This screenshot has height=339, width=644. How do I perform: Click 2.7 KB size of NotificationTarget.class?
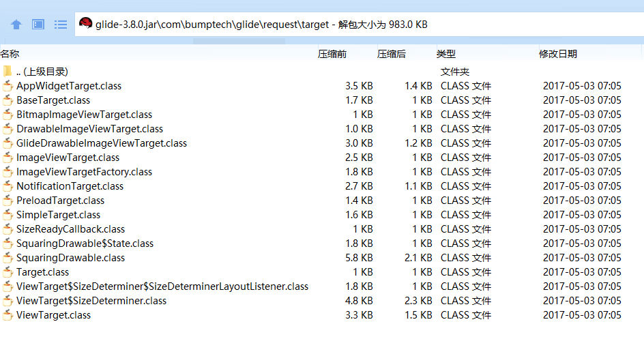tap(359, 186)
